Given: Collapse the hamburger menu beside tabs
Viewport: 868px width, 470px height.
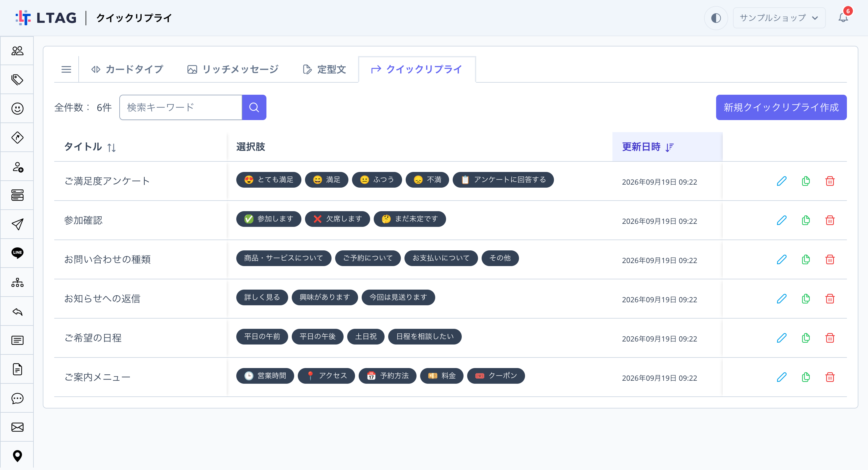Looking at the screenshot, I should pyautogui.click(x=66, y=69).
